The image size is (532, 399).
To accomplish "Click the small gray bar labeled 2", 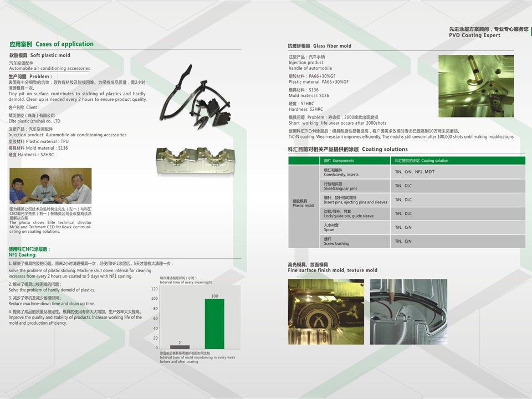I will click(180, 347).
